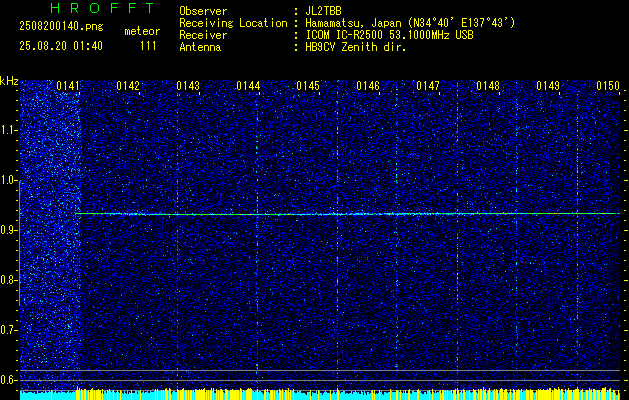Click the 0149 time marker
Image resolution: width=629 pixels, height=400 pixels.
(x=548, y=86)
